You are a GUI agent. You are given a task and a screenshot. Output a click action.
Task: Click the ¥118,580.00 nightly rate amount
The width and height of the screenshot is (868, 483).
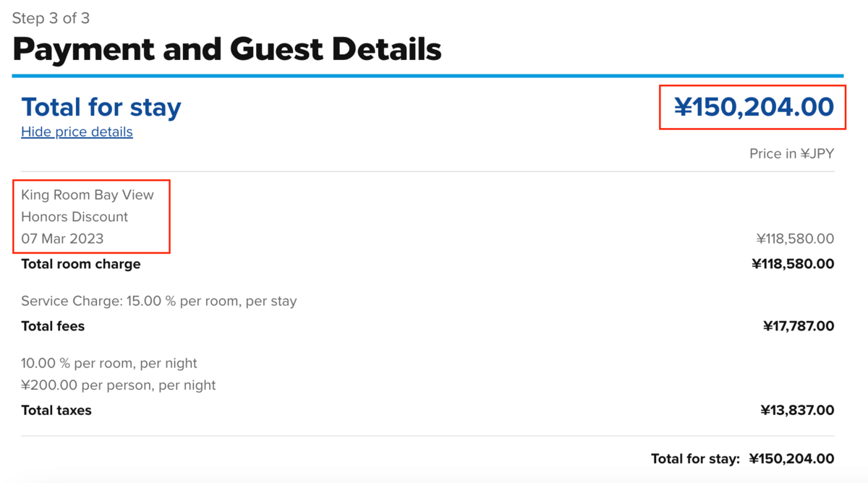[795, 239]
